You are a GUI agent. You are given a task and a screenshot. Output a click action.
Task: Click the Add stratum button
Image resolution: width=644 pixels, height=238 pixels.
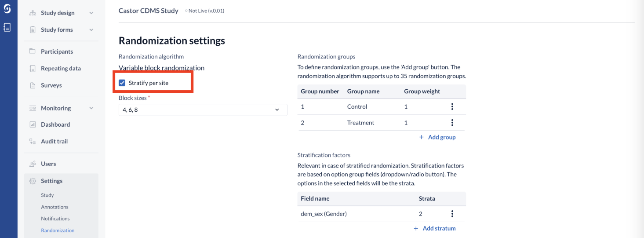click(435, 228)
